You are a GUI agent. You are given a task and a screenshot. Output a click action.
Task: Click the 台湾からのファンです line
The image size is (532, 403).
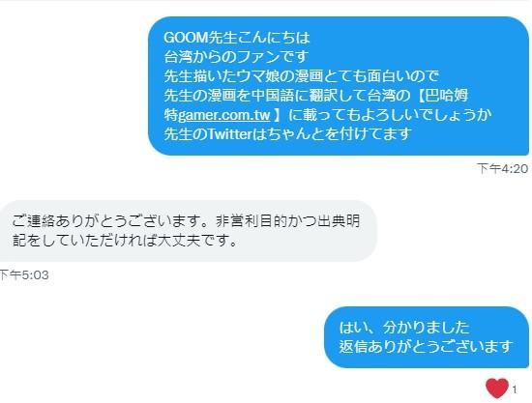pos(236,57)
